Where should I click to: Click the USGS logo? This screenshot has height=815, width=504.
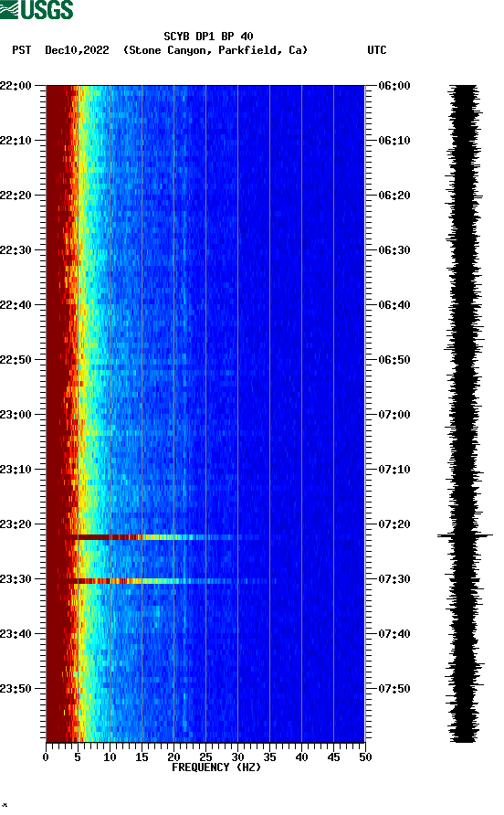[37, 9]
